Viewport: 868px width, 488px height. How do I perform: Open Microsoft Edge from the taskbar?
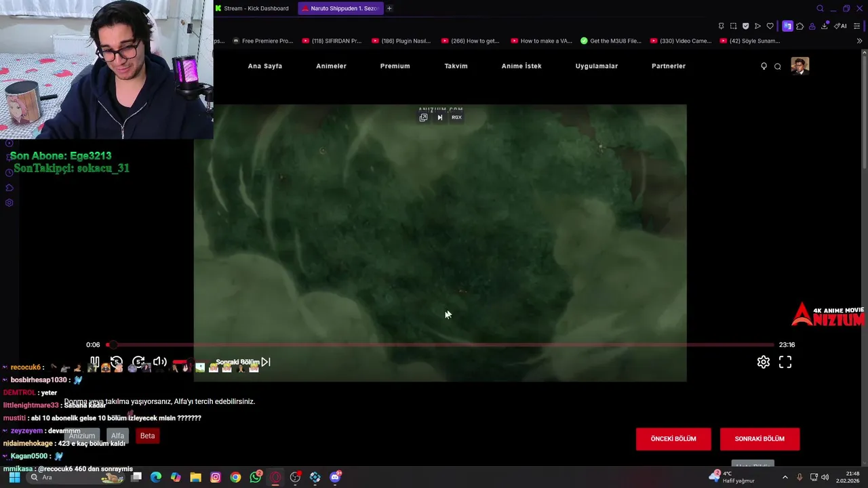156,477
